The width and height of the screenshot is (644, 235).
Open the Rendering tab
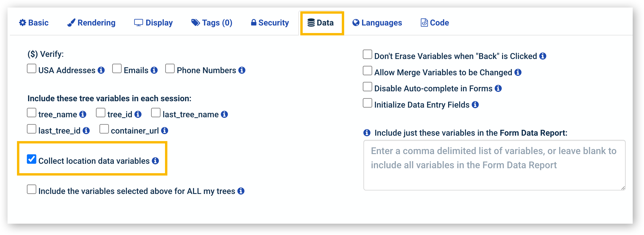(91, 23)
